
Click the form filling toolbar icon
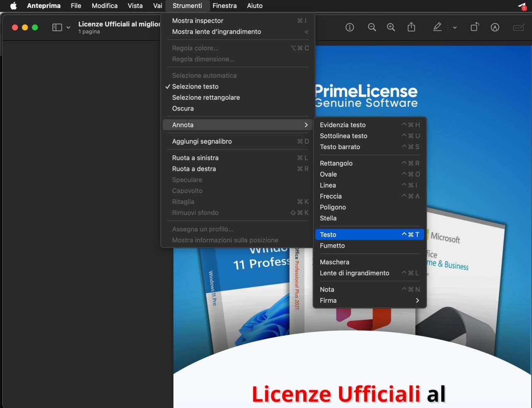click(x=519, y=27)
